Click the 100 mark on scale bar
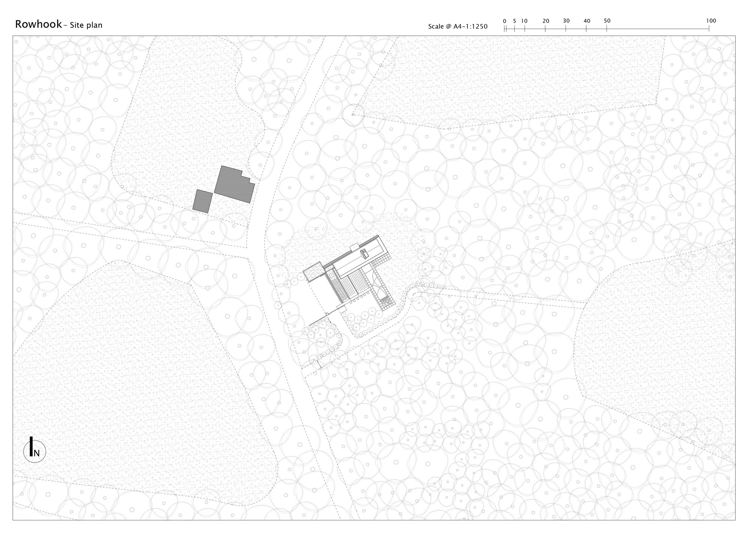The image size is (756, 533). tap(711, 21)
